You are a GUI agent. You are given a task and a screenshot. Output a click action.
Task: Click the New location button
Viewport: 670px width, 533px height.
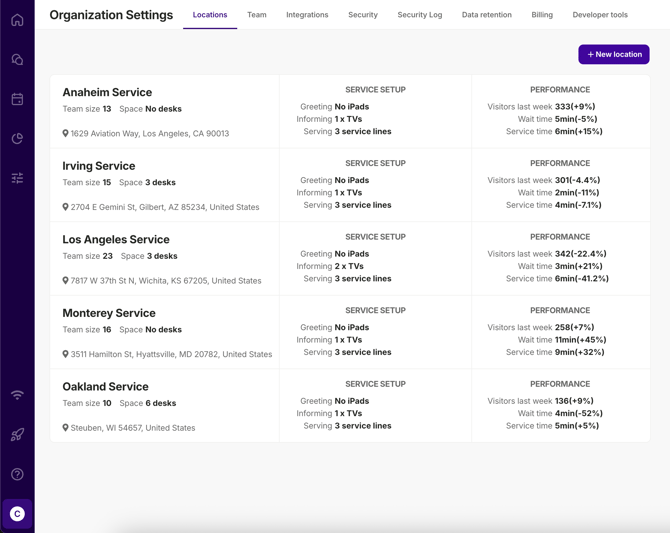tap(614, 54)
